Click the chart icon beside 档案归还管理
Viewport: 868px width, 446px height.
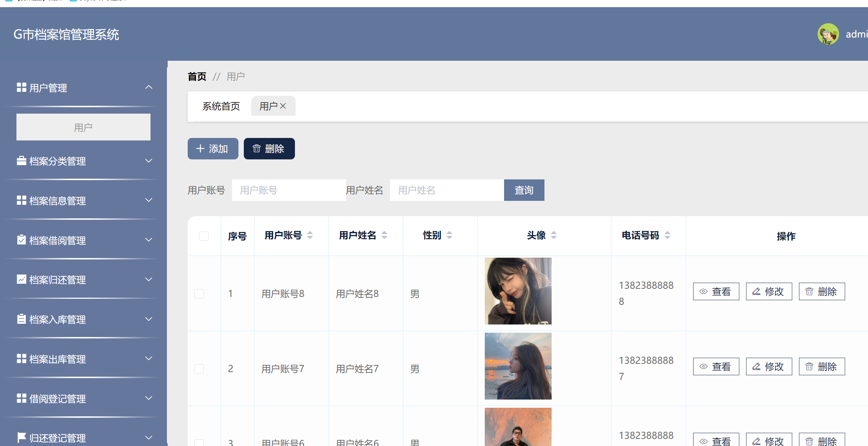pos(21,279)
